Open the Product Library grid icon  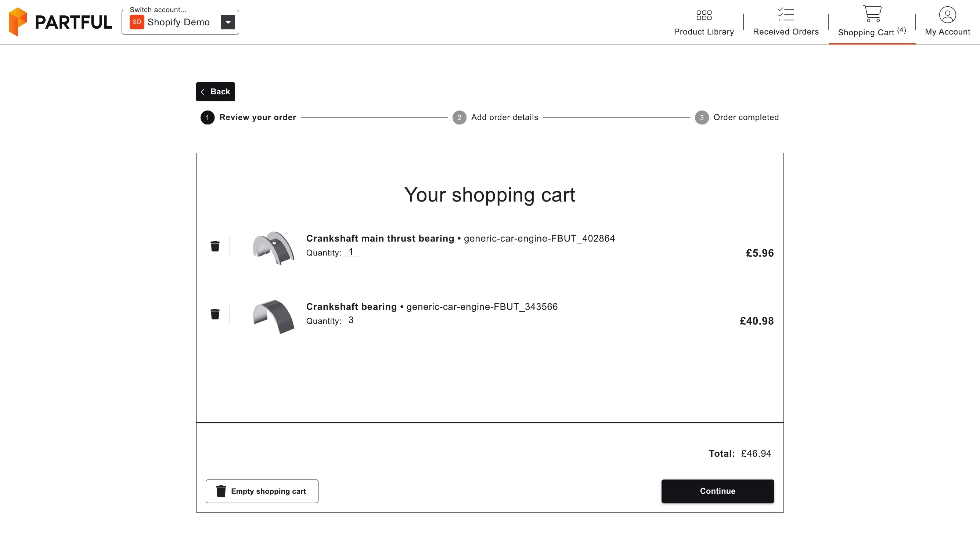pos(704,15)
